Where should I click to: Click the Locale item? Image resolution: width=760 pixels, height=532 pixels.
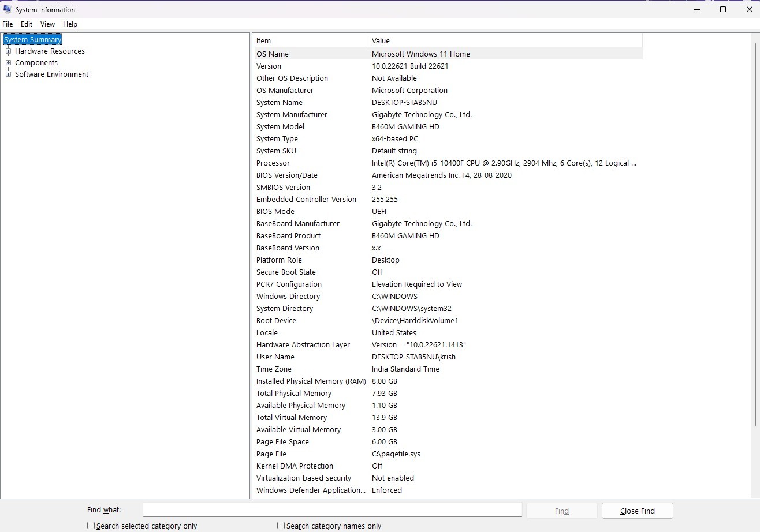click(267, 333)
